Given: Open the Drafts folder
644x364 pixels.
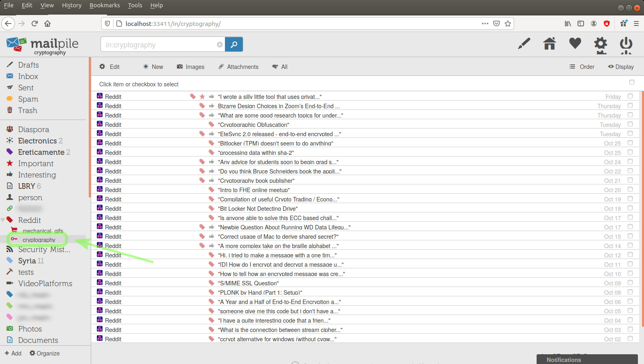Looking at the screenshot, I should pyautogui.click(x=28, y=65).
